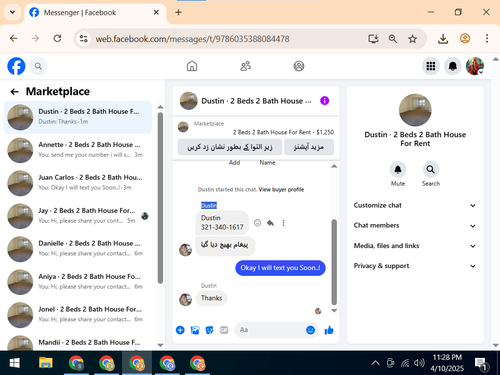Open the purple conversation information icon
The height and width of the screenshot is (375, 500).
325,101
